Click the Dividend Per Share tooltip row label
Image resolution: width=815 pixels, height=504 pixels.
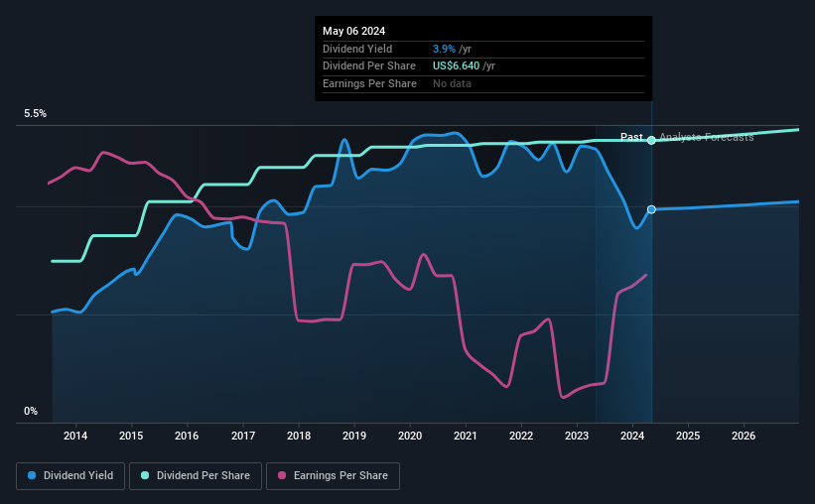coord(369,66)
